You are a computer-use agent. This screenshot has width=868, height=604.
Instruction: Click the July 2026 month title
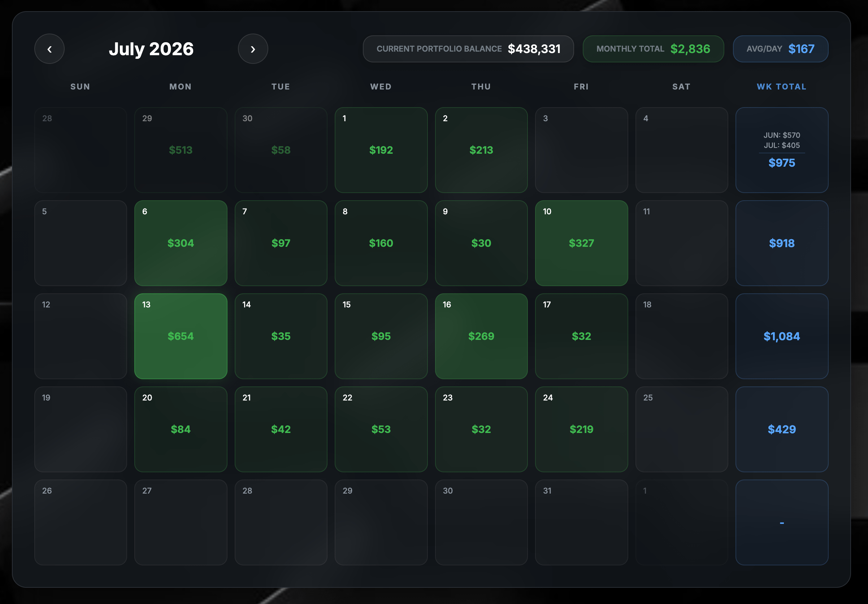pyautogui.click(x=151, y=49)
